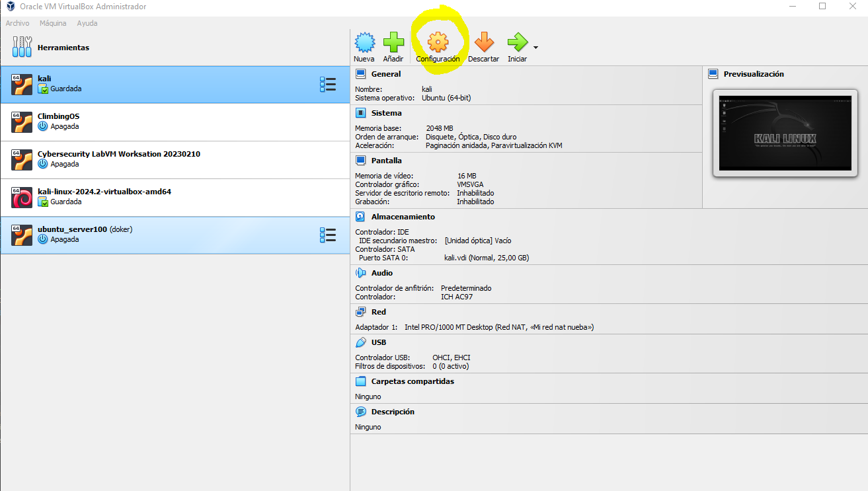The width and height of the screenshot is (868, 491).
Task: Open Sistema settings heading link
Action: pyautogui.click(x=387, y=113)
